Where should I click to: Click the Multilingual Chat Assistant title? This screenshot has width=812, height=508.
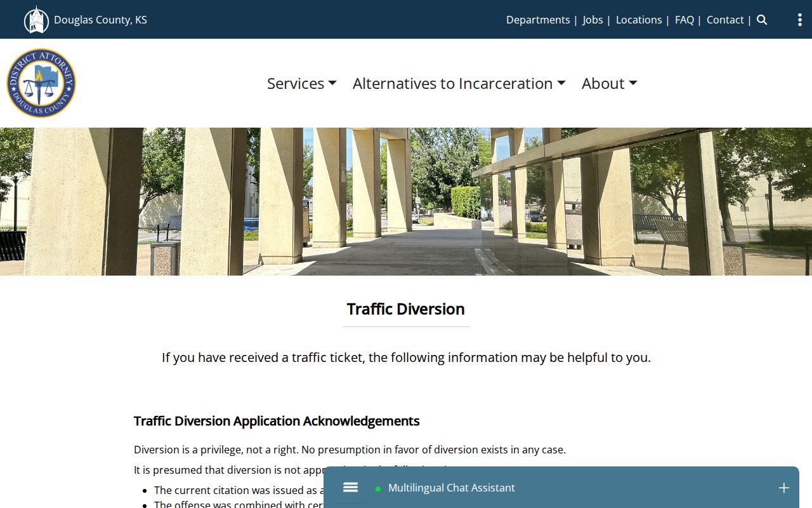click(452, 488)
